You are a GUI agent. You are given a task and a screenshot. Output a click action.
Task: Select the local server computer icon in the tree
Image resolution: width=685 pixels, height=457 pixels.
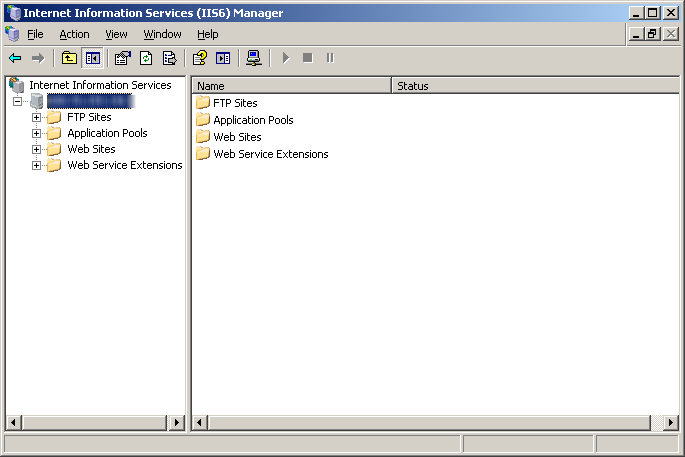(37, 101)
